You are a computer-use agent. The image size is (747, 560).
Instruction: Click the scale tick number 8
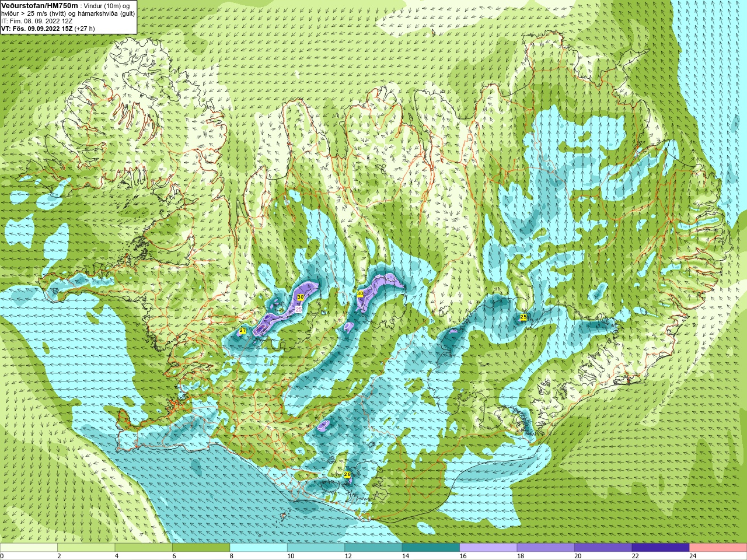point(232,556)
